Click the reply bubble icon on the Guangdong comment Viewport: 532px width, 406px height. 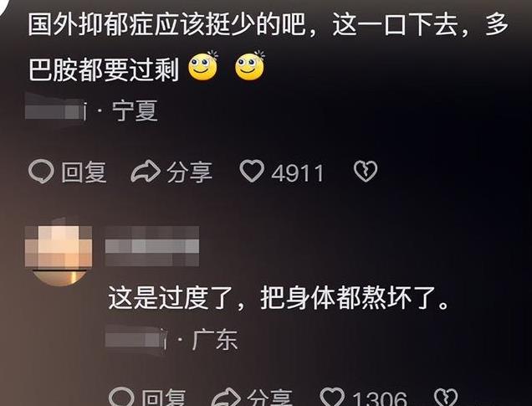pyautogui.click(x=122, y=397)
